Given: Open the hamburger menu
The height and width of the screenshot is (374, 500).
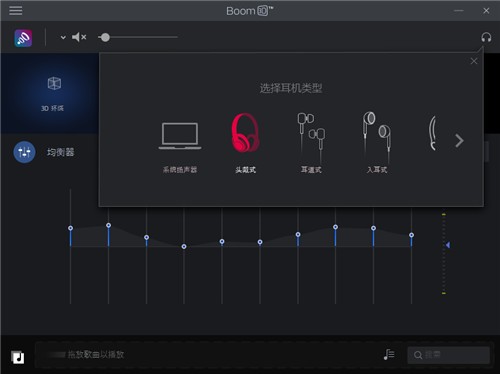Looking at the screenshot, I should click(16, 11).
